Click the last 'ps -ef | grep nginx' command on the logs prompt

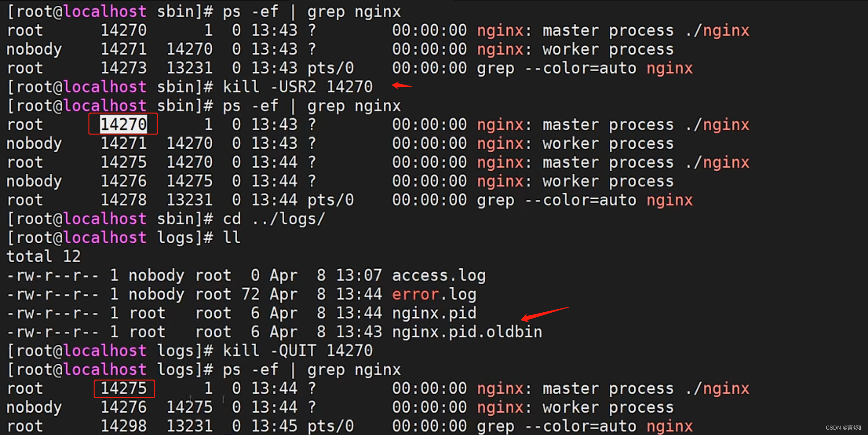point(312,370)
